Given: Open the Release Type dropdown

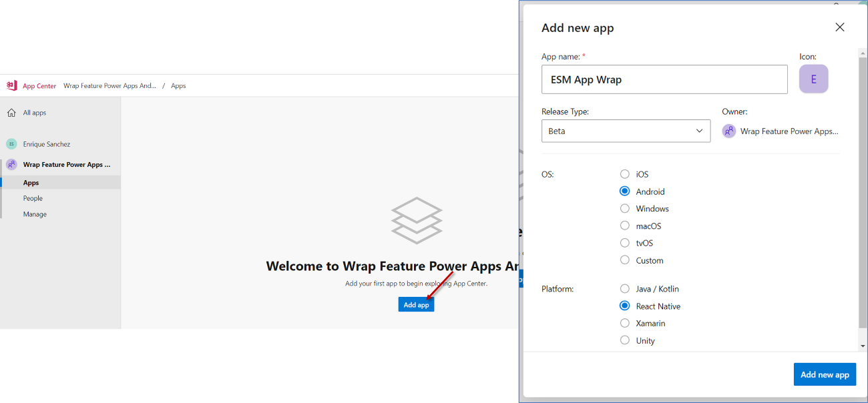Looking at the screenshot, I should coord(626,131).
